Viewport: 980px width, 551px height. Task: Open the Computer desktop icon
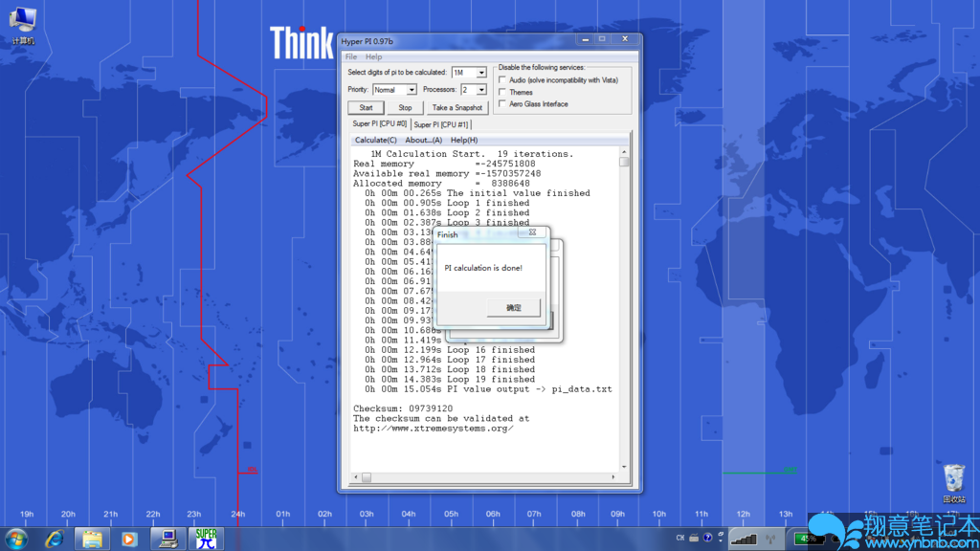(x=23, y=25)
